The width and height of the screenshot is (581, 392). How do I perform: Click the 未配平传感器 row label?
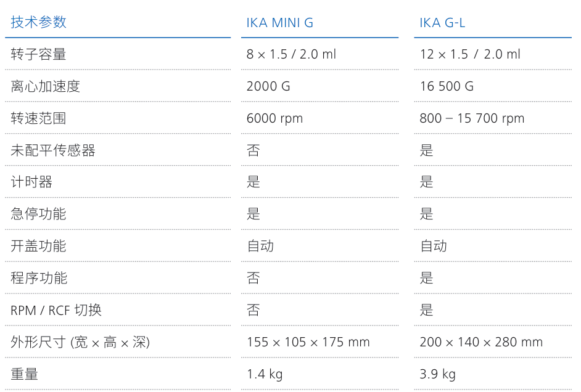[52, 150]
